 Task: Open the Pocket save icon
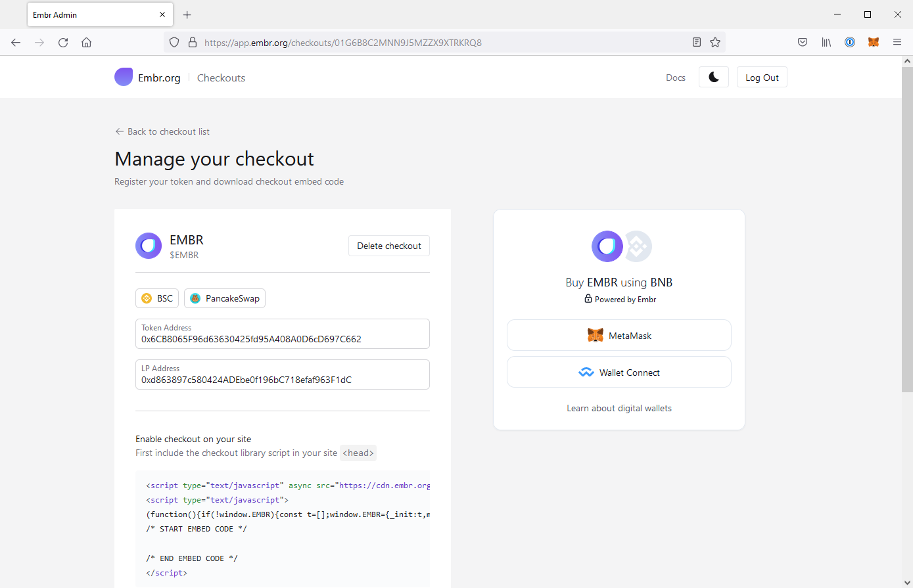pyautogui.click(x=803, y=42)
